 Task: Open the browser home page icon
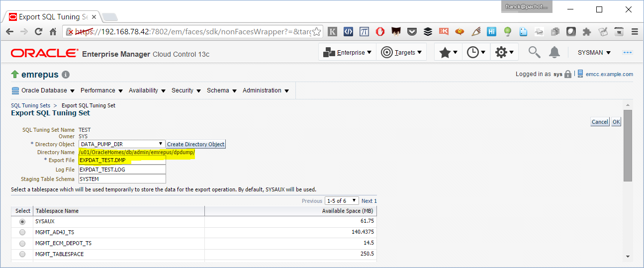[53, 31]
